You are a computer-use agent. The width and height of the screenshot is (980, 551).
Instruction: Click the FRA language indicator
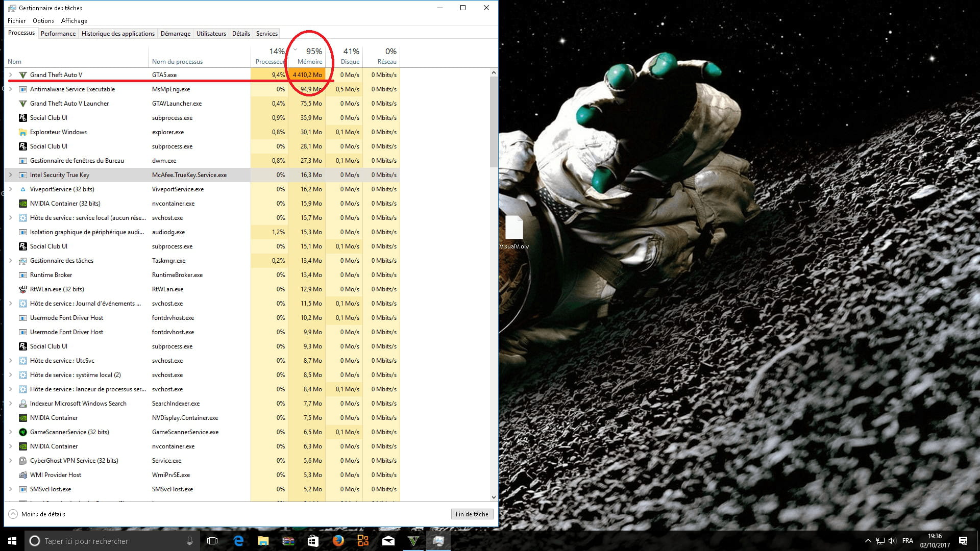tap(908, 541)
